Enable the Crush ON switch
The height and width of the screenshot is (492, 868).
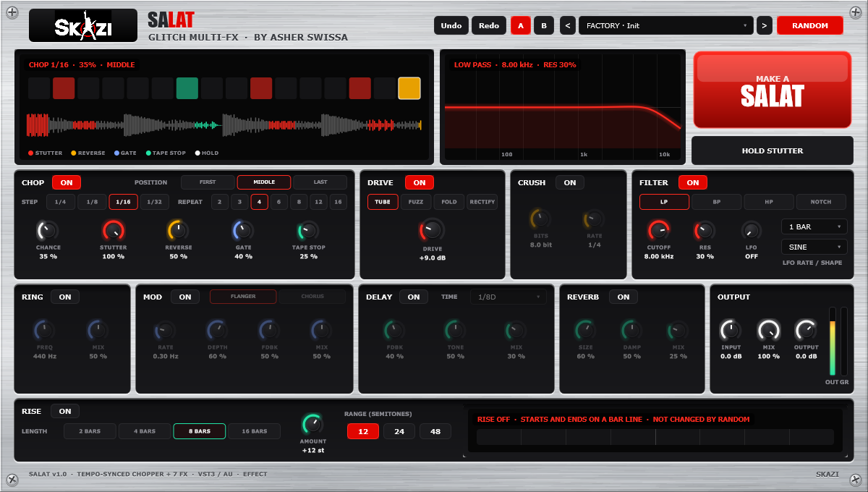click(570, 182)
